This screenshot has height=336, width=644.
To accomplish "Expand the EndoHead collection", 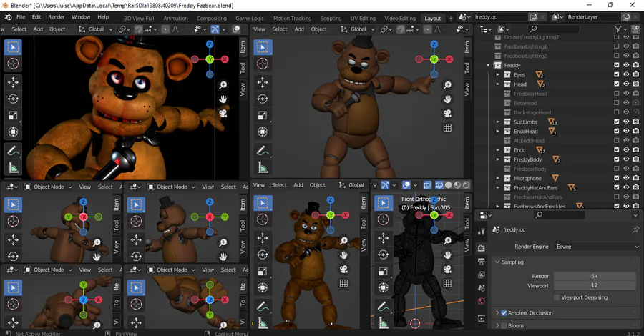I will coord(497,132).
